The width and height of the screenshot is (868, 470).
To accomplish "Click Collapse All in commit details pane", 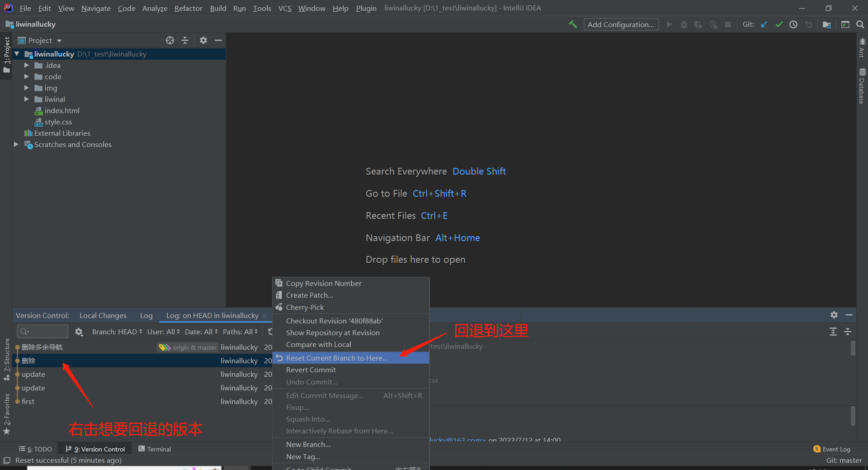I will tap(848, 332).
